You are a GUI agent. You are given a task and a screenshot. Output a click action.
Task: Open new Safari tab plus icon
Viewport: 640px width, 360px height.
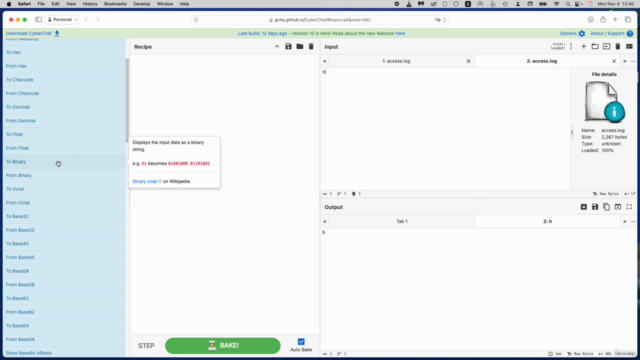click(x=615, y=20)
